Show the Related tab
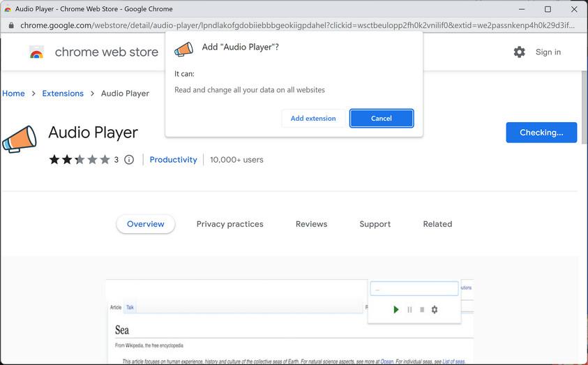Viewport: 588px width, 365px height. click(x=437, y=224)
